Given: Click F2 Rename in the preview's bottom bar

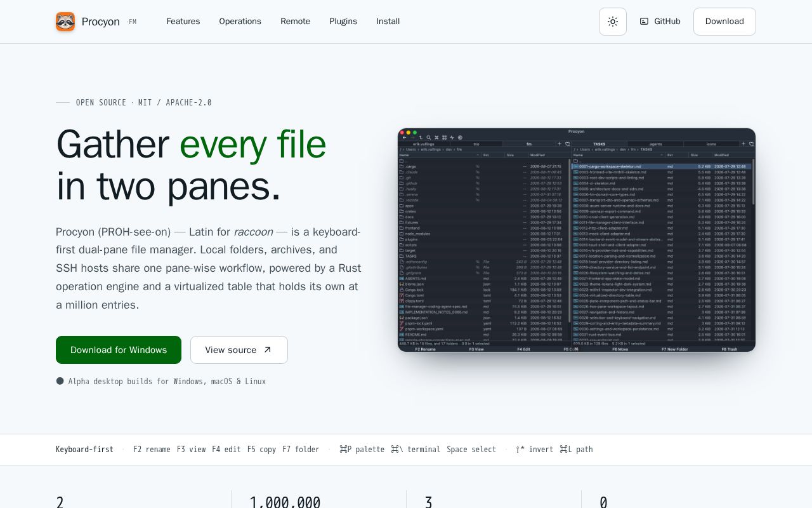Looking at the screenshot, I should pos(425,349).
